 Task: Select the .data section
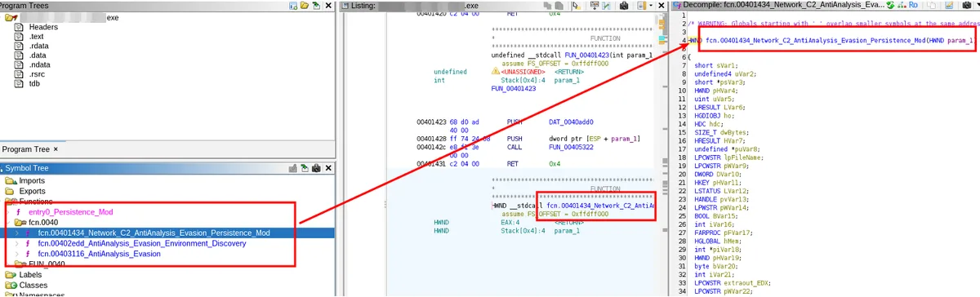click(x=38, y=55)
